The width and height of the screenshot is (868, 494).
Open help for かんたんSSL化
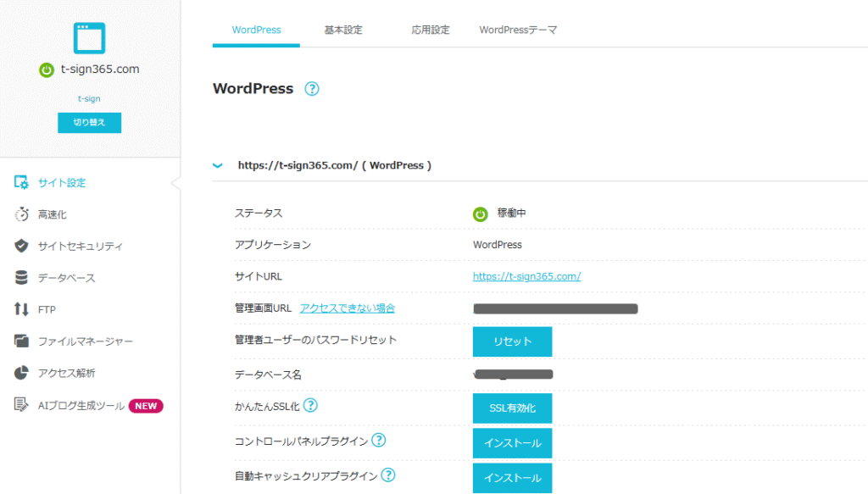(x=310, y=406)
